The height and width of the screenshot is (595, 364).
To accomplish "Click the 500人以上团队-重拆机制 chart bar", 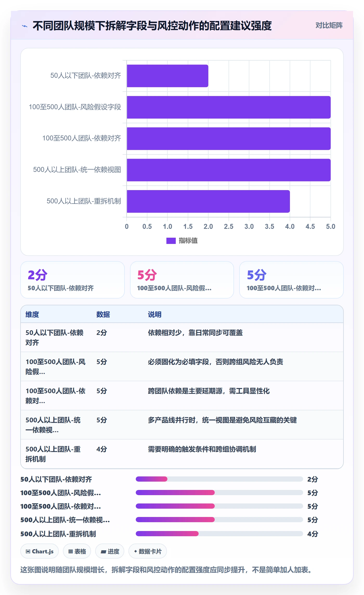I will 208,201.
